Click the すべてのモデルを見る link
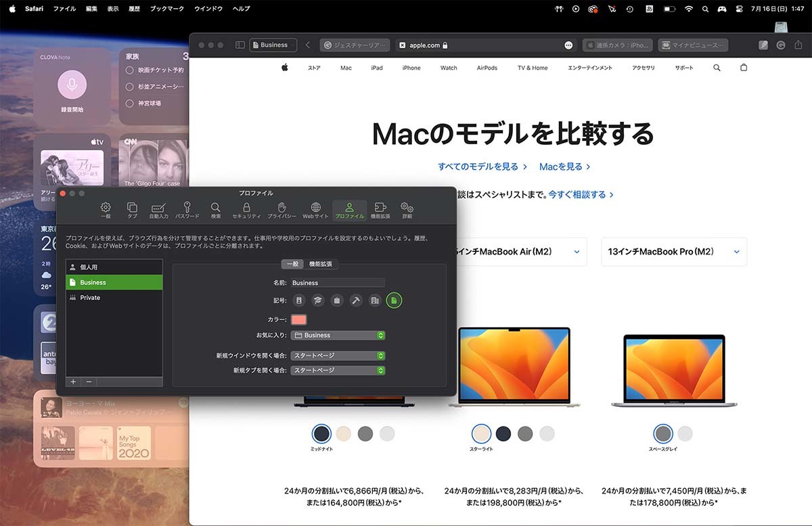Screen dimensions: 812x526 [482, 167]
